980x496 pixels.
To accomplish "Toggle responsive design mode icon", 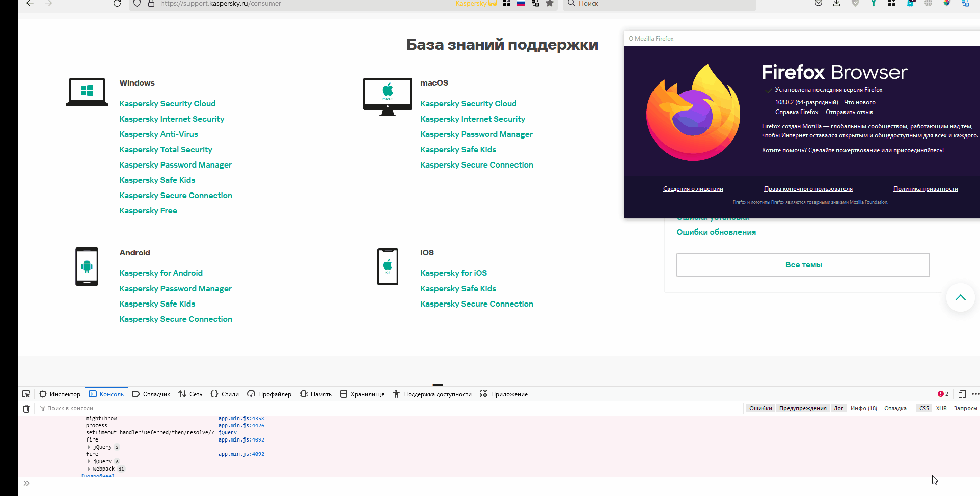I will point(962,394).
